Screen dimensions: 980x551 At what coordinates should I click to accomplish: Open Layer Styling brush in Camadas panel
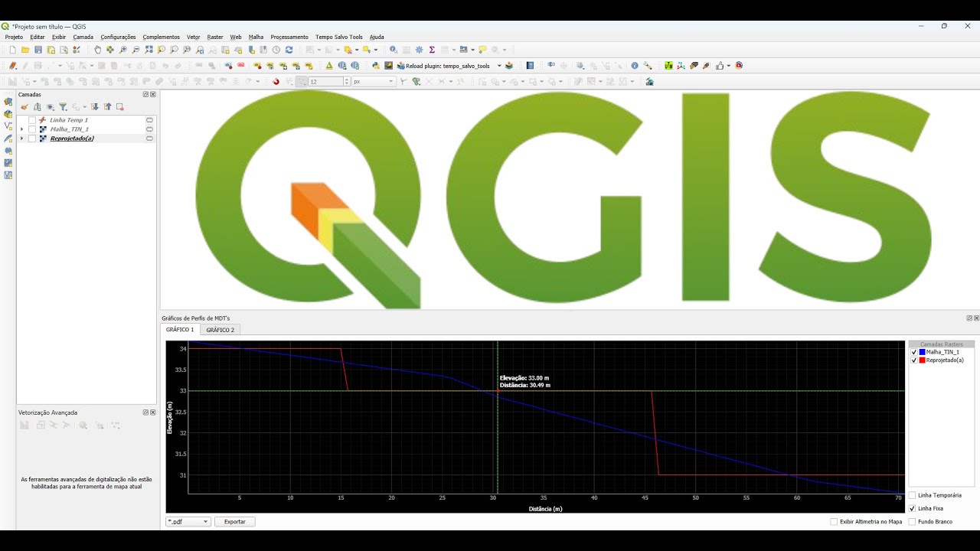pos(24,107)
